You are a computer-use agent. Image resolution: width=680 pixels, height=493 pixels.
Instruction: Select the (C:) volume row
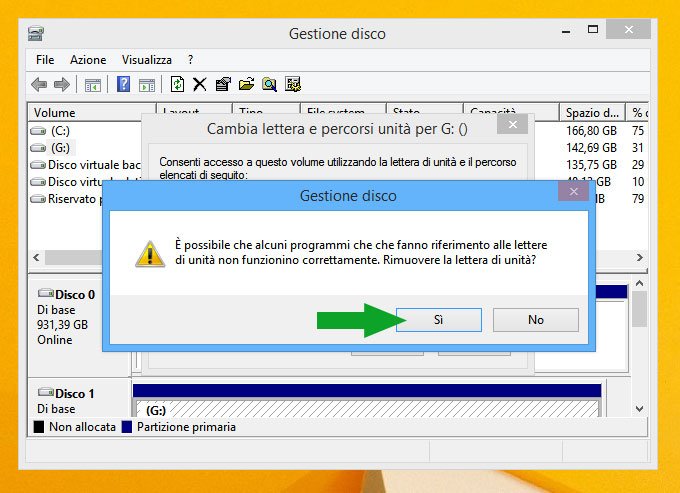pos(60,131)
